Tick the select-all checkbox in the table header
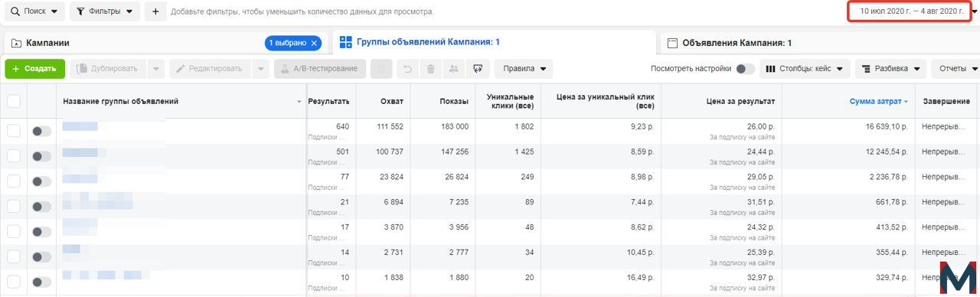The height and width of the screenshot is (297, 980). pyautogui.click(x=14, y=101)
